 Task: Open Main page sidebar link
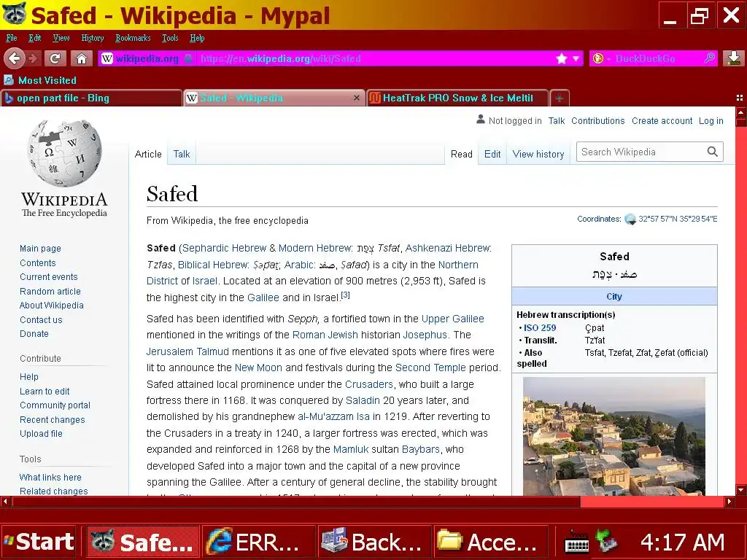click(41, 248)
